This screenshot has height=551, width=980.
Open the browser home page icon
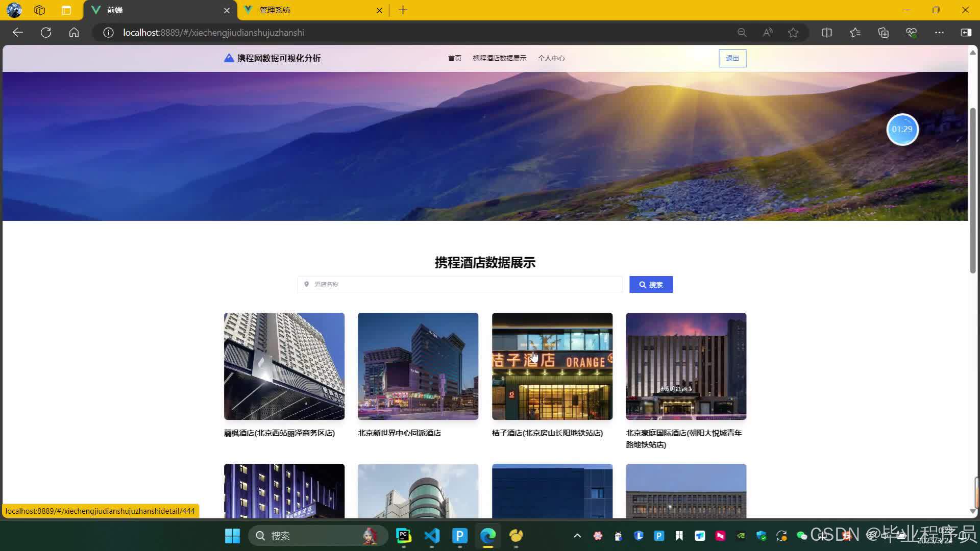coord(73,32)
